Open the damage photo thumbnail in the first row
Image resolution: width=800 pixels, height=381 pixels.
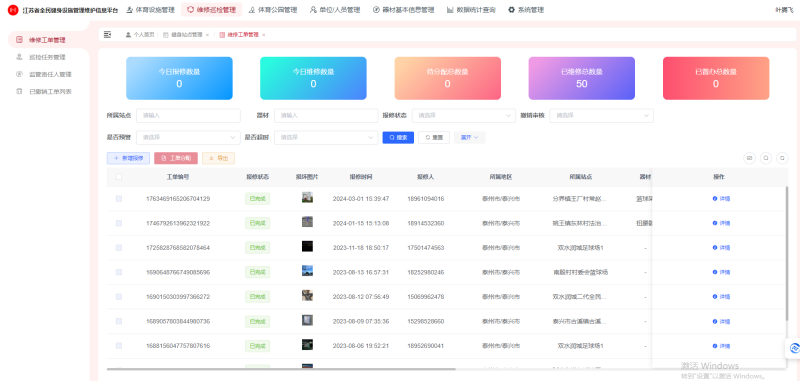(307, 198)
